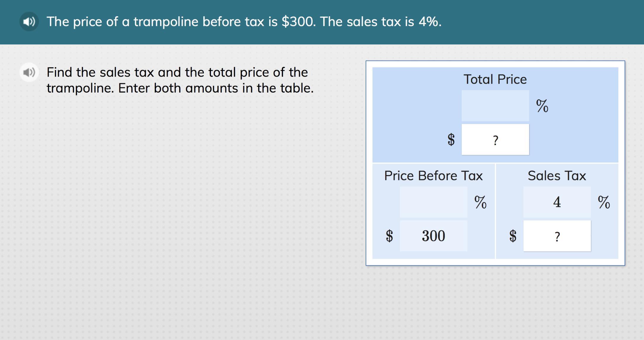Select the Total Price dollar answer box
This screenshot has height=340, width=644.
(495, 140)
